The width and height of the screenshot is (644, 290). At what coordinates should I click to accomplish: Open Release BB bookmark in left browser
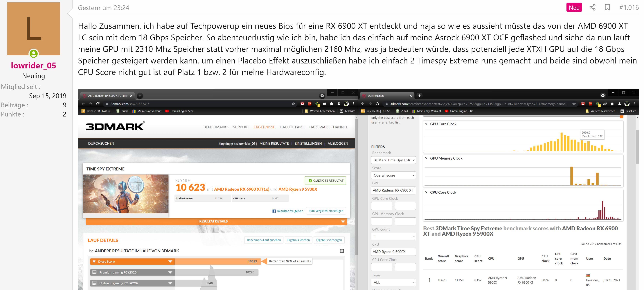tap(97, 111)
